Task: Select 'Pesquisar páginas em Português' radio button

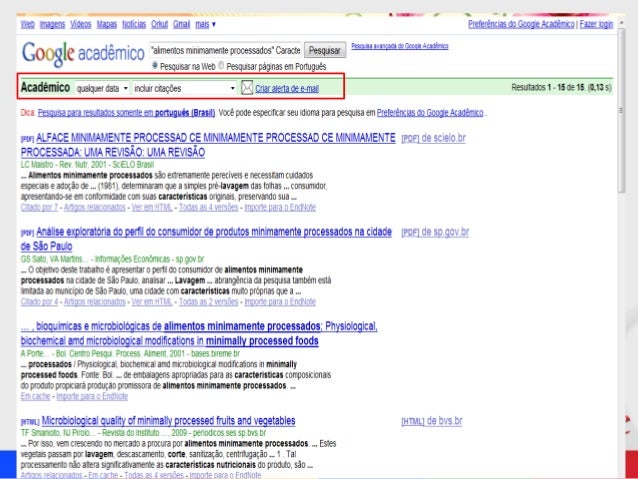Action: coord(221,66)
